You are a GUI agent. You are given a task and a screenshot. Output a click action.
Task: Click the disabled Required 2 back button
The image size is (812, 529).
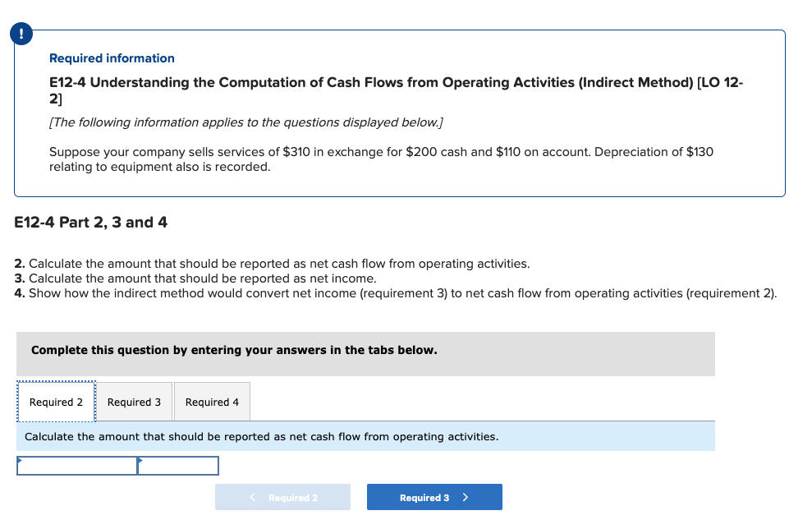[x=282, y=497]
